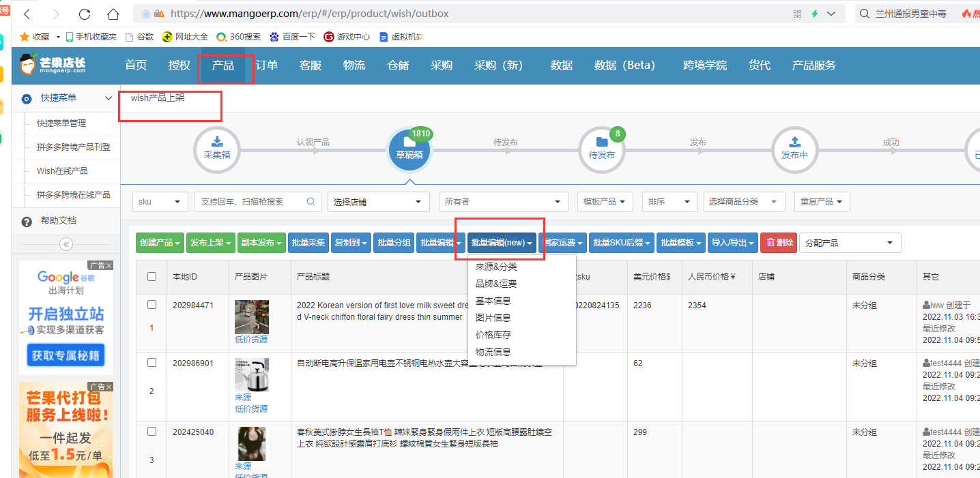
Task: Open the 物流 navigation tab
Action: pyautogui.click(x=354, y=65)
